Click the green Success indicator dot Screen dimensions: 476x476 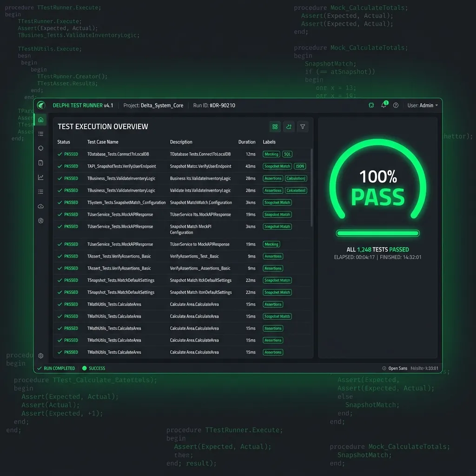85,368
